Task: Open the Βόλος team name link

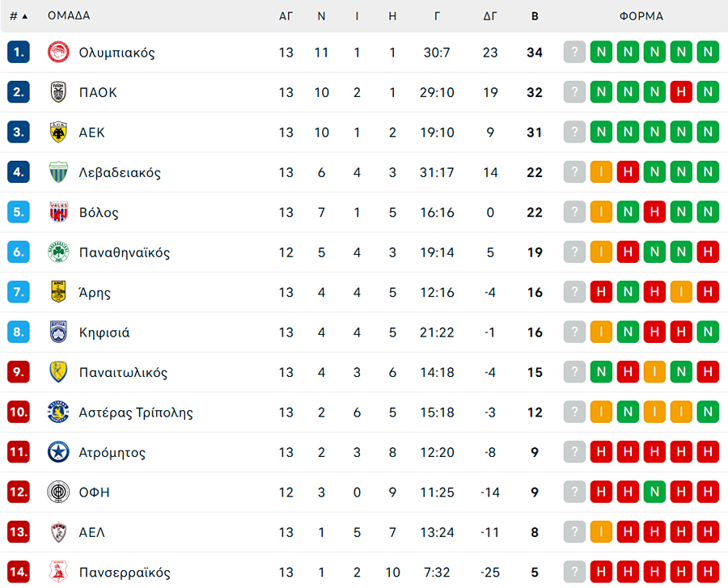Action: click(x=99, y=213)
